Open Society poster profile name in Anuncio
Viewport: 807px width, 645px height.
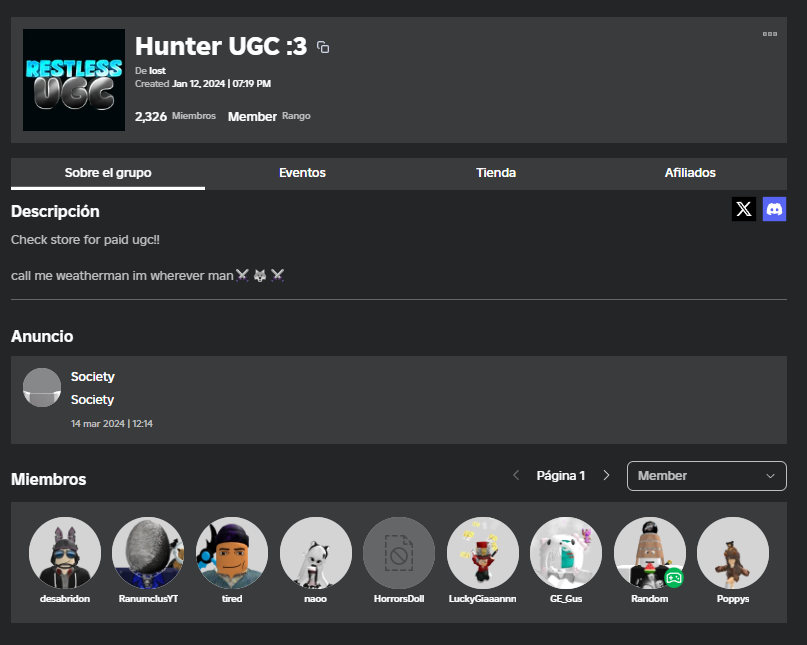tap(93, 377)
